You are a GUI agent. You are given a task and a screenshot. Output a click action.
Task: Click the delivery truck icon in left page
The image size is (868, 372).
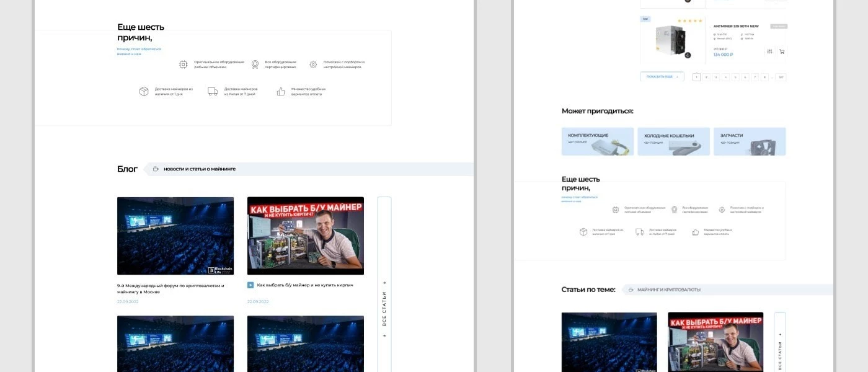click(x=213, y=91)
